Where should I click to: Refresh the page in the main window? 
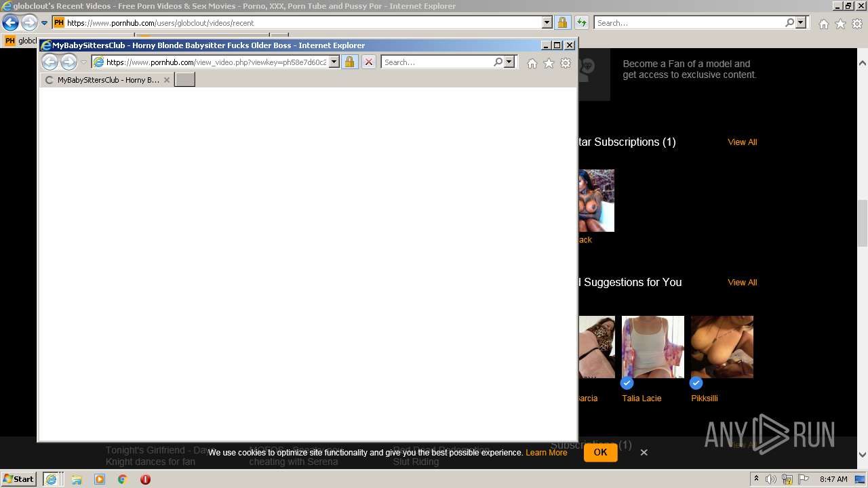(x=581, y=22)
